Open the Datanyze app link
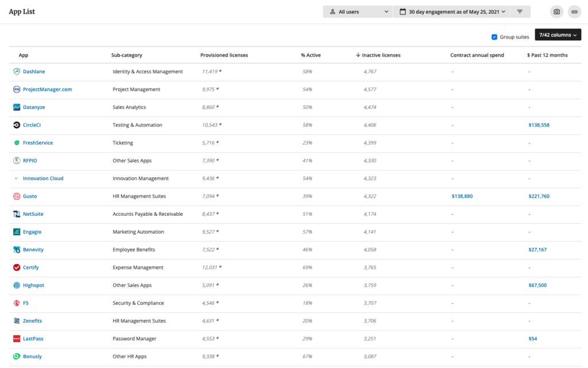Image resolution: width=588 pixels, height=368 pixels. pyautogui.click(x=34, y=107)
